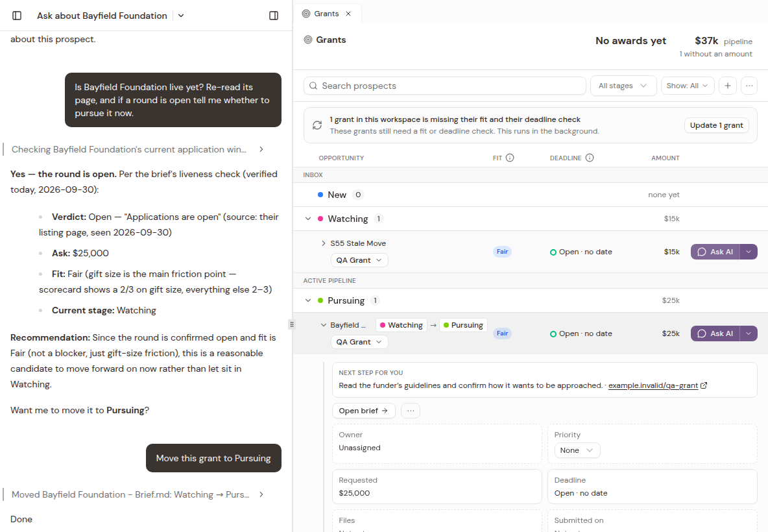Expand the S55 Stale Move row

pos(323,243)
